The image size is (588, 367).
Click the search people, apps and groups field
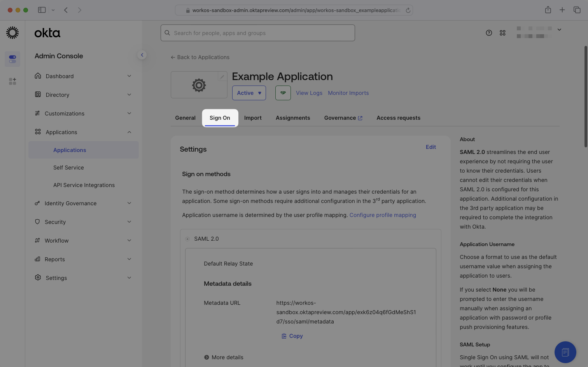click(x=258, y=33)
